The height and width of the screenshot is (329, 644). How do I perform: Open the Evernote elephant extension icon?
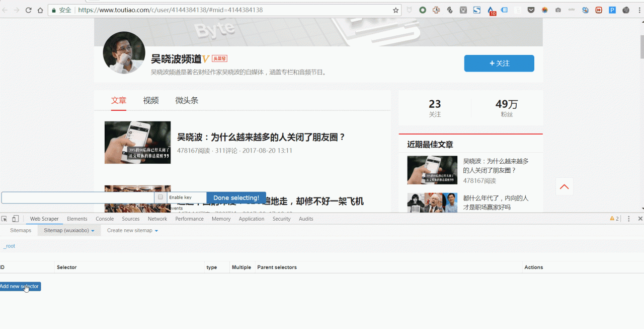click(450, 10)
